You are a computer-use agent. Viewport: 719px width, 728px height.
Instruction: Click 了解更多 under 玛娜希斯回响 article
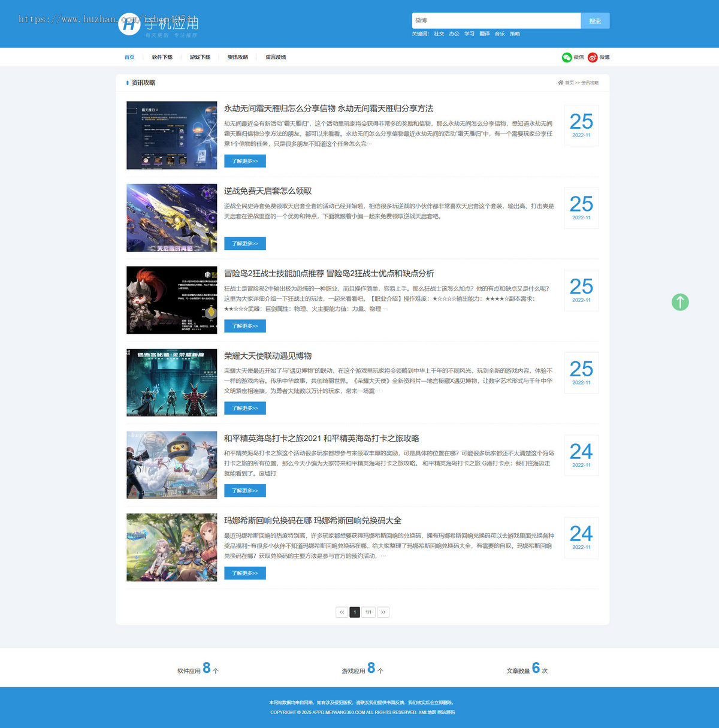tap(245, 573)
